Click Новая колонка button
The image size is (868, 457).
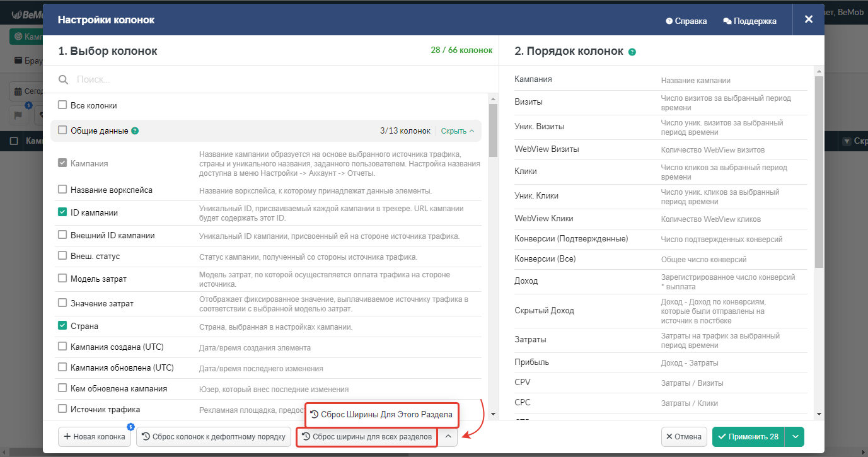[95, 437]
